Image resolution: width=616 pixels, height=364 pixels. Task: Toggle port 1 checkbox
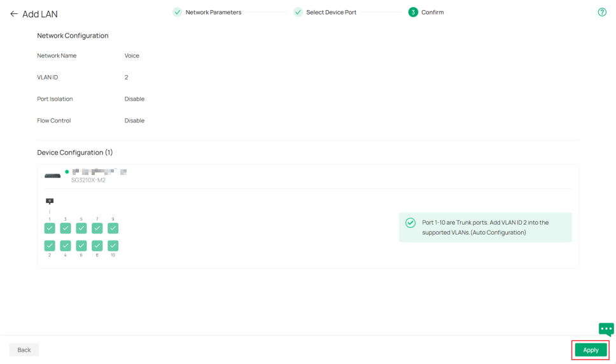click(x=50, y=228)
